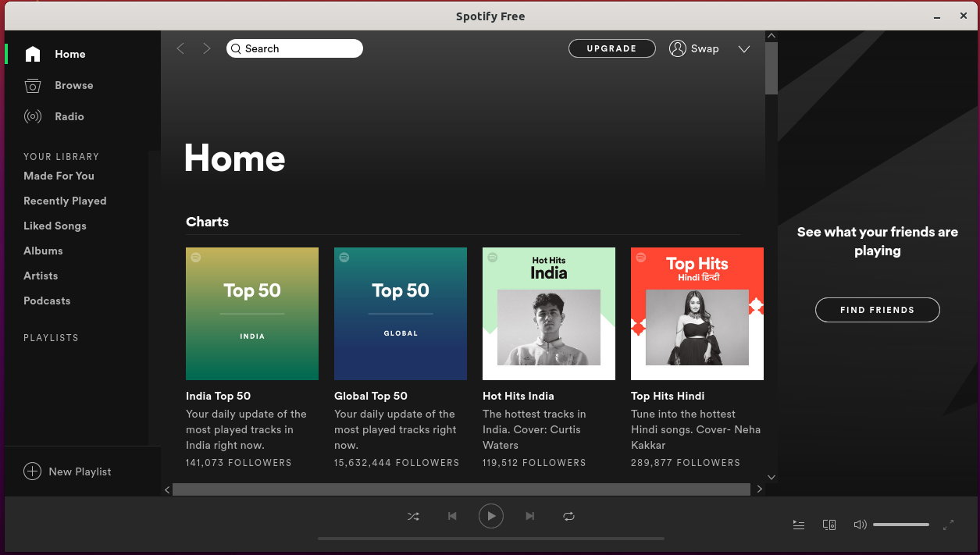Screen dimensions: 980x555
Task: Click the '15,632,444 FOLLOWERS' text
Action: click(397, 463)
